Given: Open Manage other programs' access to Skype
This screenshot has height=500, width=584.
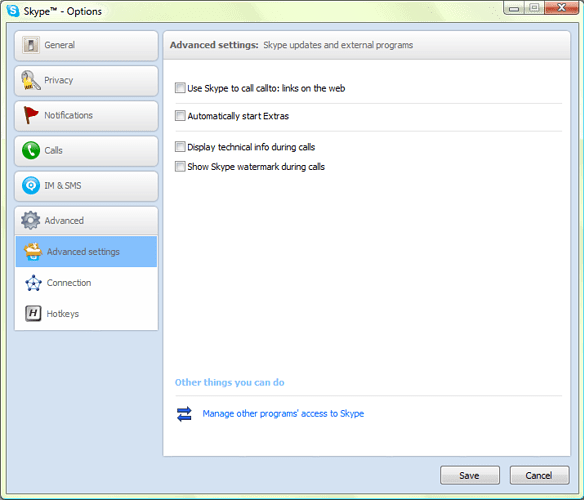Looking at the screenshot, I should click(x=283, y=414).
